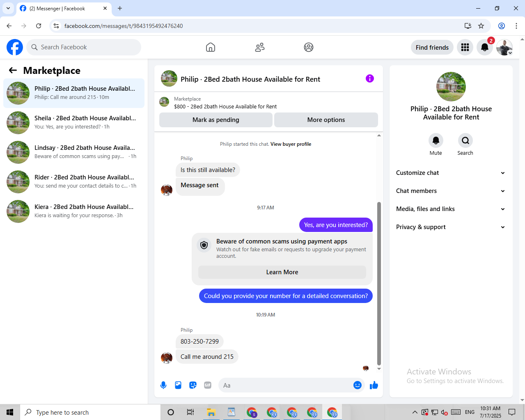This screenshot has width=525, height=420.
Task: Click the $800 Marketplace listing link
Action: (x=225, y=106)
